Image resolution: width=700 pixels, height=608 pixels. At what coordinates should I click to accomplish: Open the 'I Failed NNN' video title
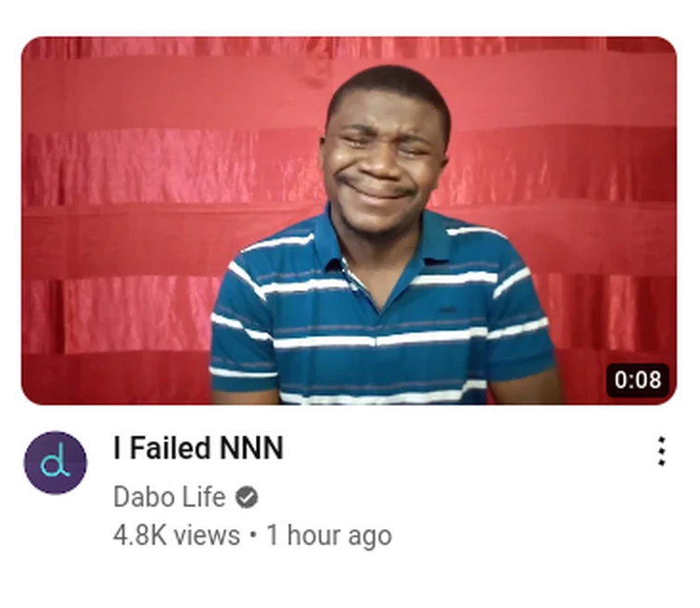pos(198,448)
